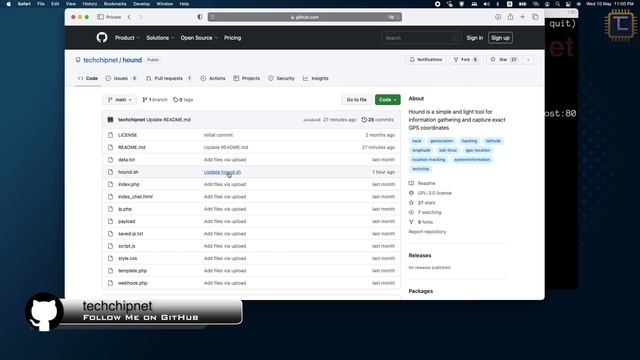Click eye icon next to 7 watching
Screen dimensions: 640x360
point(411,212)
